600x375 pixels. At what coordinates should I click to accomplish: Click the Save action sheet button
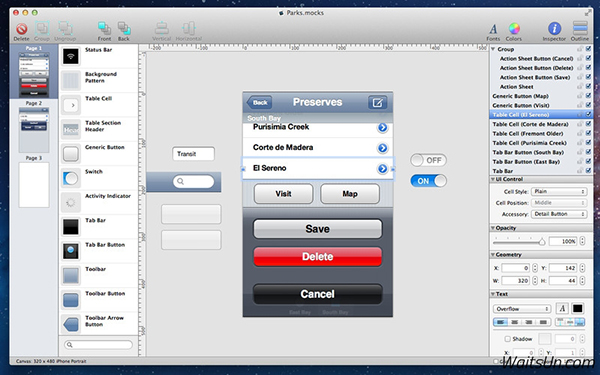click(318, 229)
